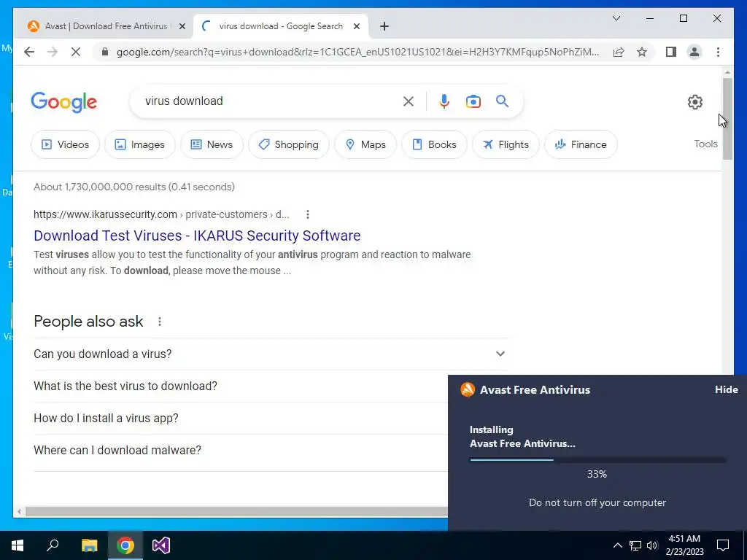Open the Chrome profile menu

(694, 52)
